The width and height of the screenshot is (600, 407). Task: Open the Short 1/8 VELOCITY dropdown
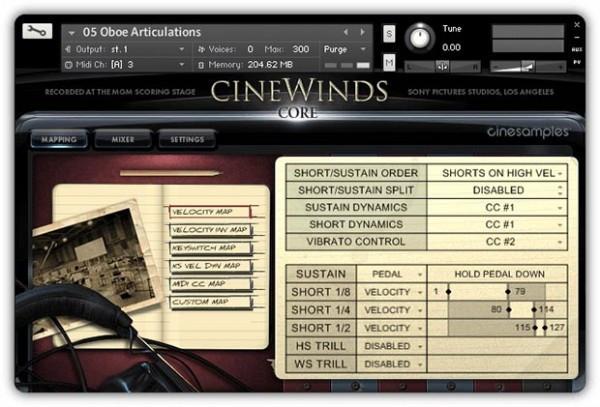coord(391,292)
